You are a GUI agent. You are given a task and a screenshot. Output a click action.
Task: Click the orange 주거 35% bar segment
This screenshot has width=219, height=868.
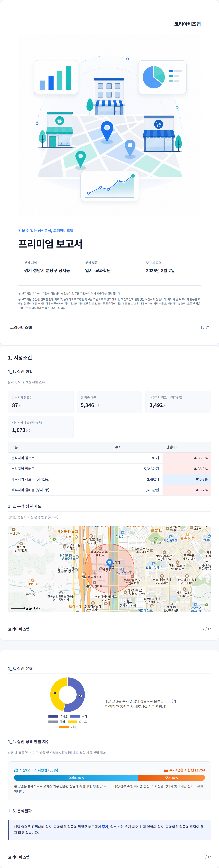171,778
